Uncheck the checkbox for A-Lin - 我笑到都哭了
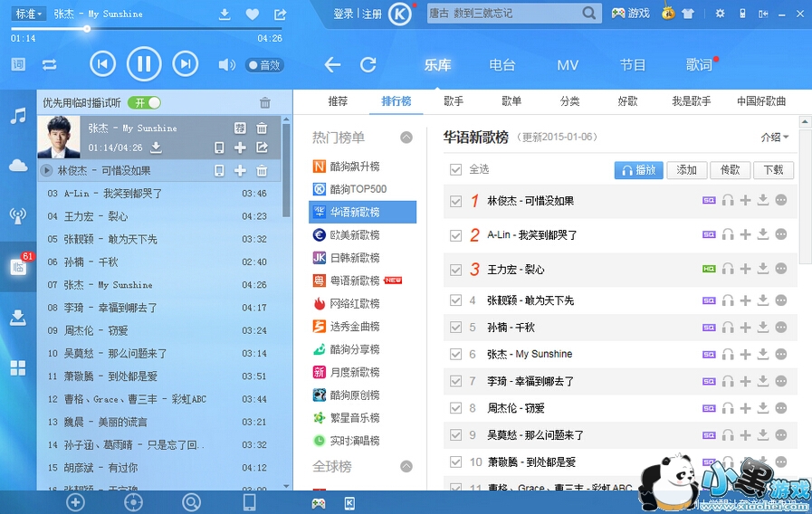 (x=455, y=235)
